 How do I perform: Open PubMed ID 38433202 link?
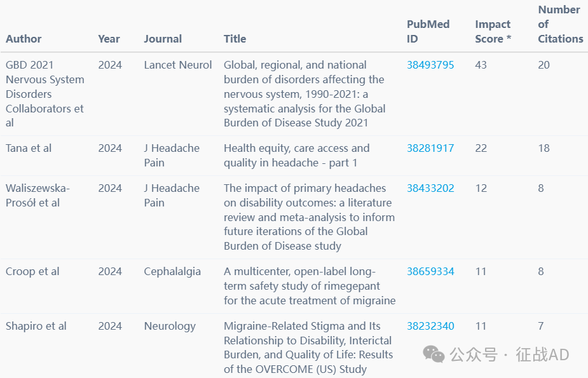tap(430, 188)
